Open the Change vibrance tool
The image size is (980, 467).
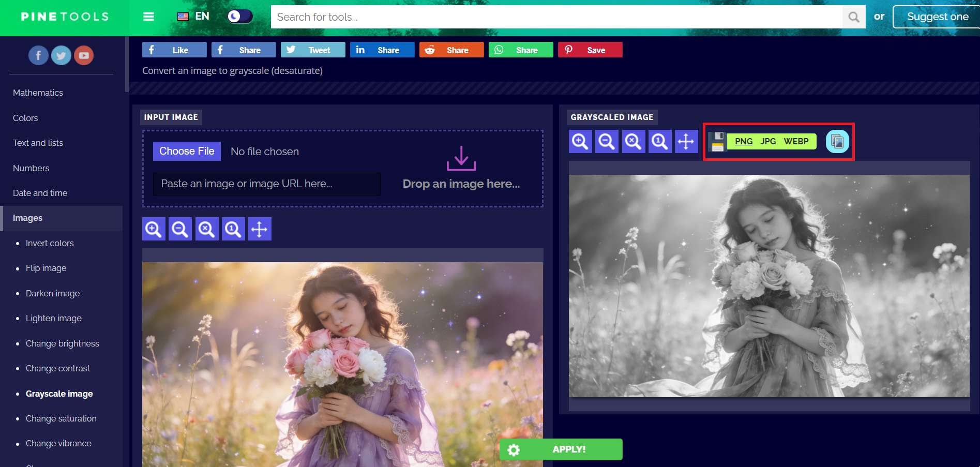pos(58,443)
